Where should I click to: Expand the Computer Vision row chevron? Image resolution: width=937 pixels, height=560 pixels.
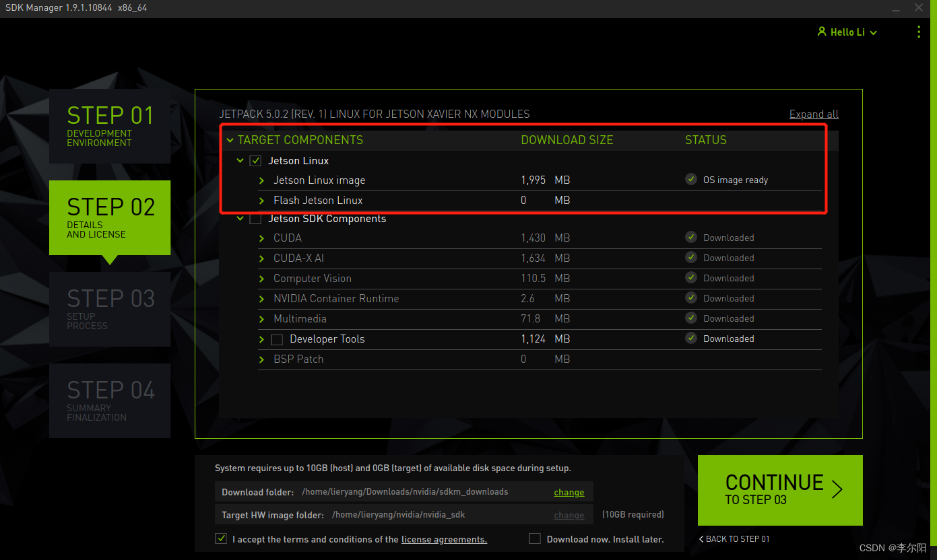(261, 279)
